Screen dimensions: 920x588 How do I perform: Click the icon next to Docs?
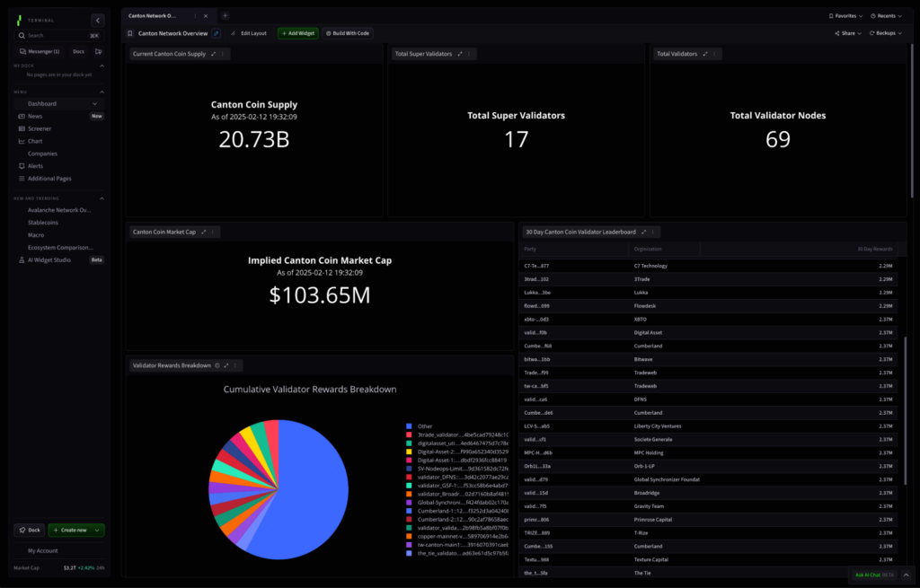99,51
